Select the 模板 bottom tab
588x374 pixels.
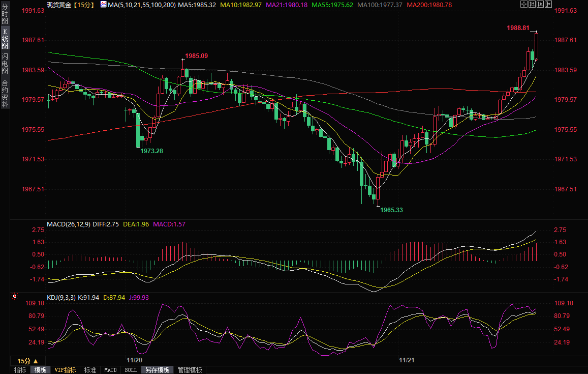tap(41, 370)
